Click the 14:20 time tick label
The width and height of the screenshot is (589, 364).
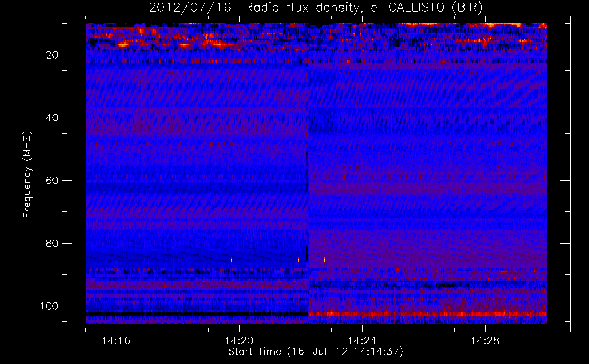pos(239,341)
